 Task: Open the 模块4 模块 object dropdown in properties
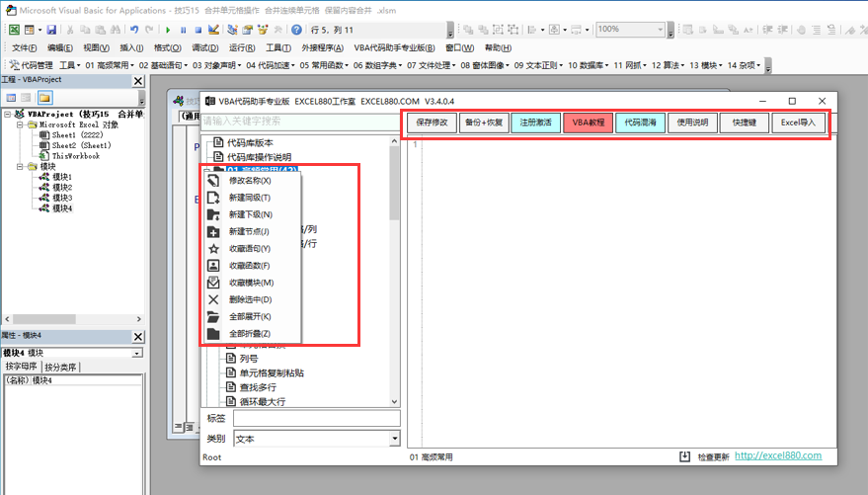[x=136, y=353]
